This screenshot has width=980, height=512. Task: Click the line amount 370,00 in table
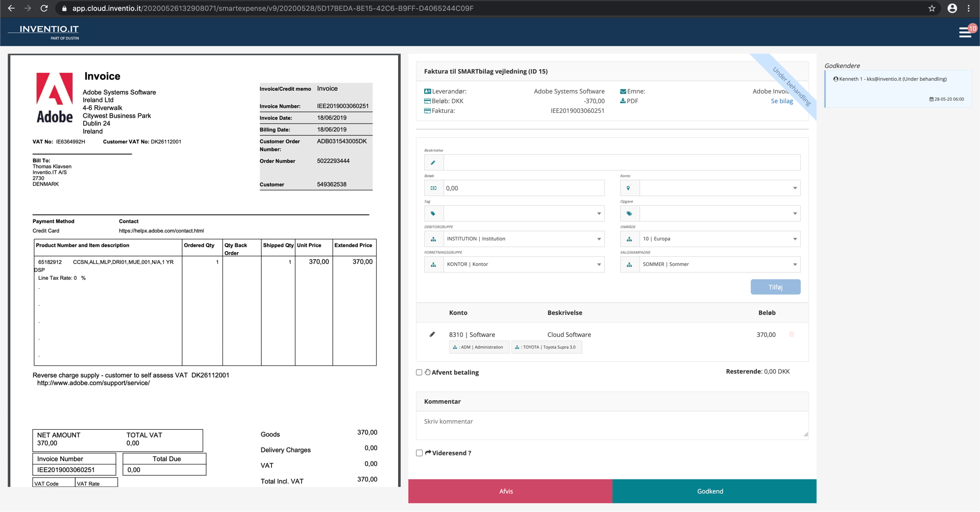[766, 334]
